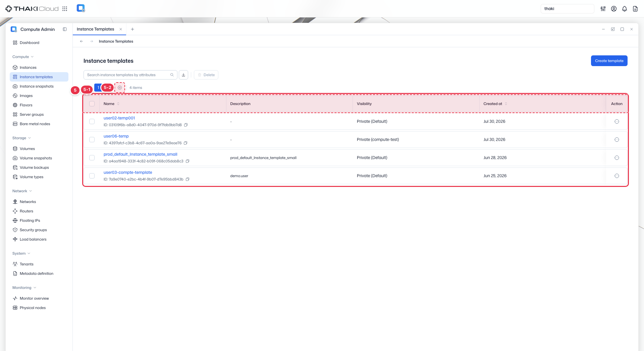Collapse the Monitoring section

pos(24,288)
